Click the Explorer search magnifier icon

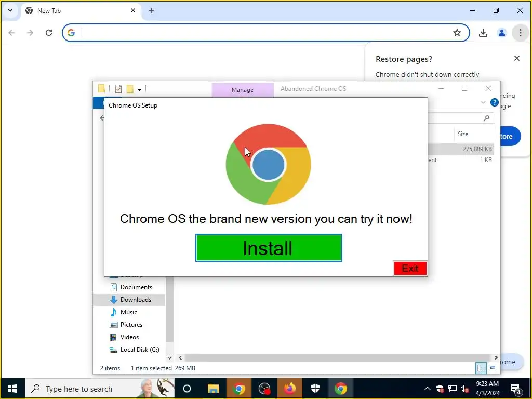click(486, 118)
